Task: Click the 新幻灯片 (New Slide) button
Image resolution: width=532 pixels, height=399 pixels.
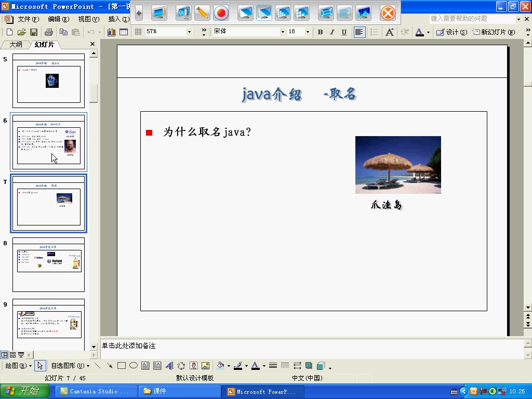Action: pos(494,32)
